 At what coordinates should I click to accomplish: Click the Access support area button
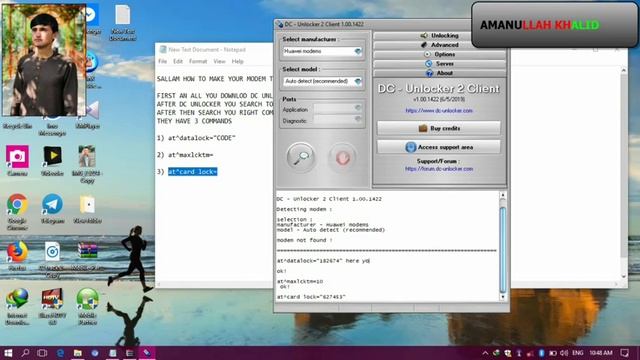439,147
